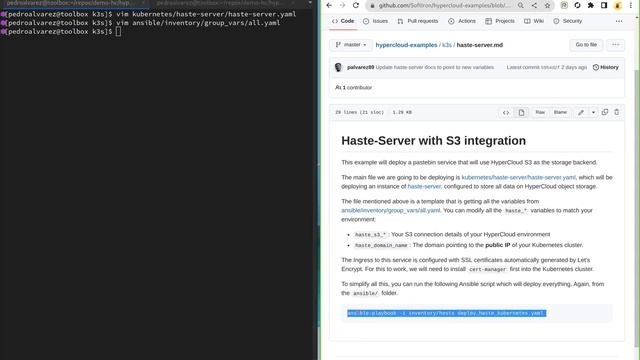Display the source blob view
The image size is (640, 360).
tap(506, 112)
